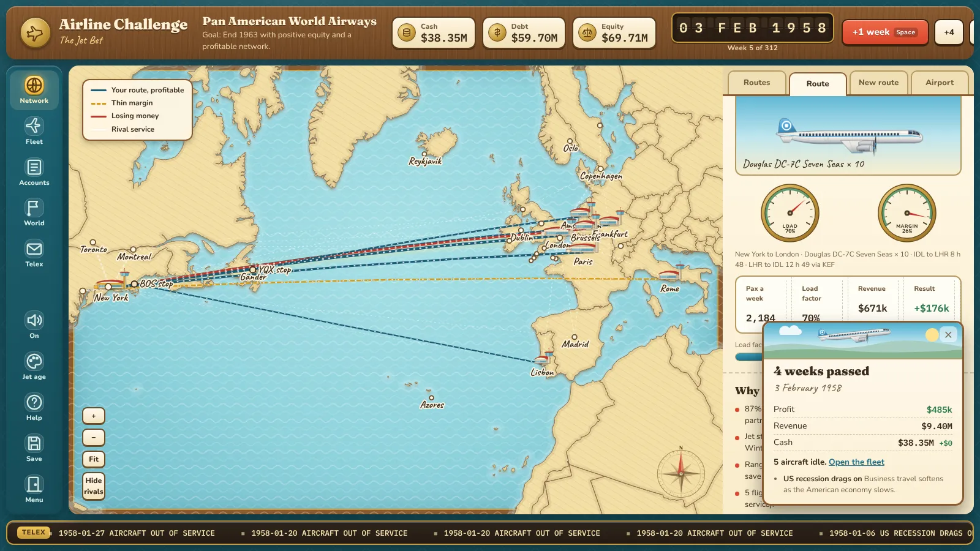The height and width of the screenshot is (551, 980).
Task: Open the Accounts panel
Action: 34,172
